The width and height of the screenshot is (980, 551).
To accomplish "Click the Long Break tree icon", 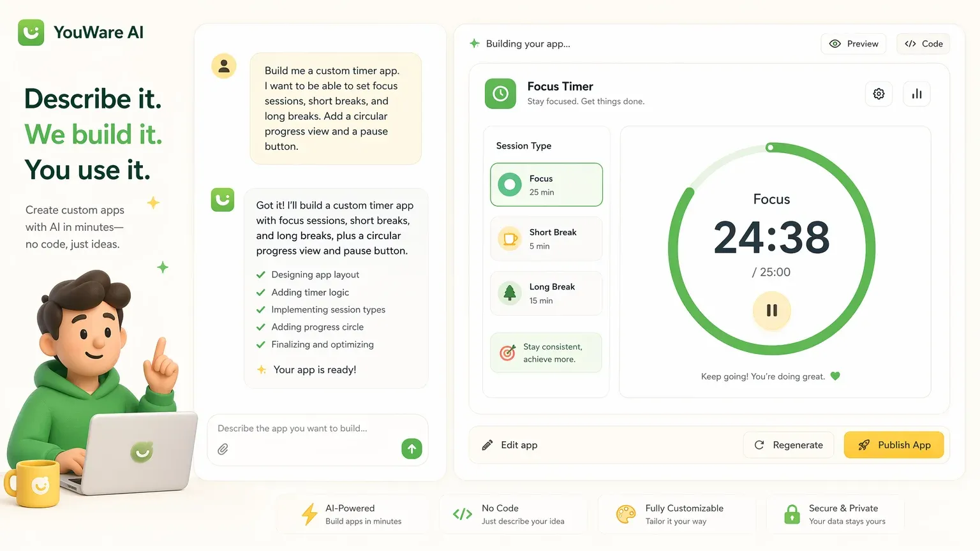I will [x=510, y=293].
